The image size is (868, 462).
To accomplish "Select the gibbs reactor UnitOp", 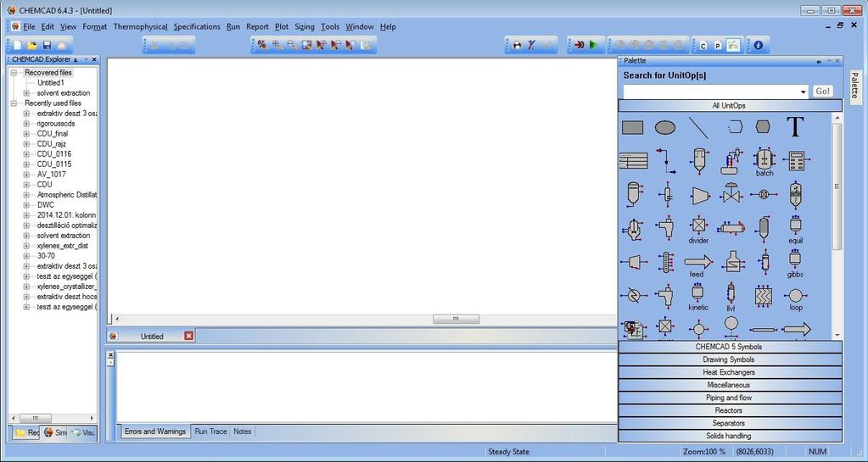I will [x=795, y=264].
